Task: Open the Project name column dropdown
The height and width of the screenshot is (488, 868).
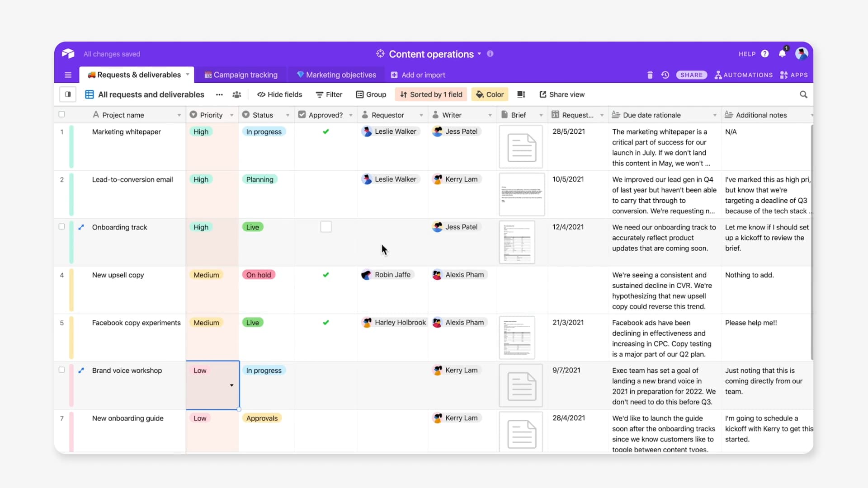Action: click(179, 115)
